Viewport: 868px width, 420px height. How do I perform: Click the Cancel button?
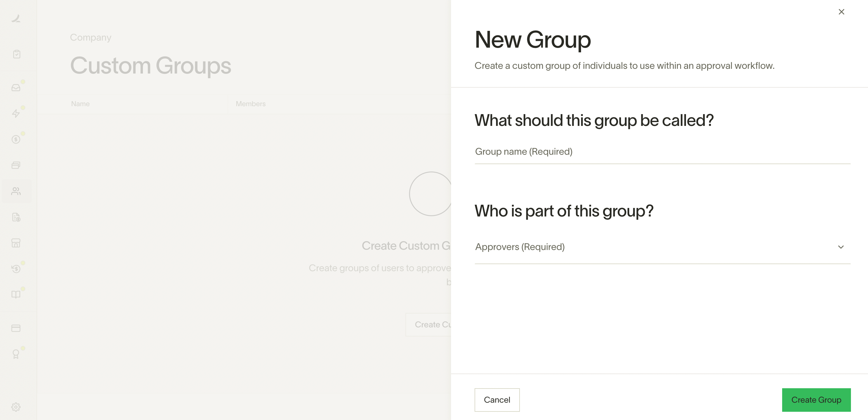(497, 400)
